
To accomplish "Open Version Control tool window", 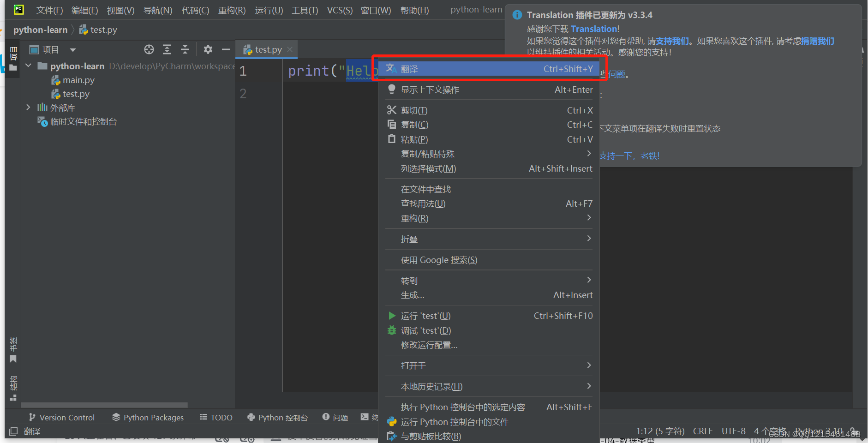I will coord(61,417).
